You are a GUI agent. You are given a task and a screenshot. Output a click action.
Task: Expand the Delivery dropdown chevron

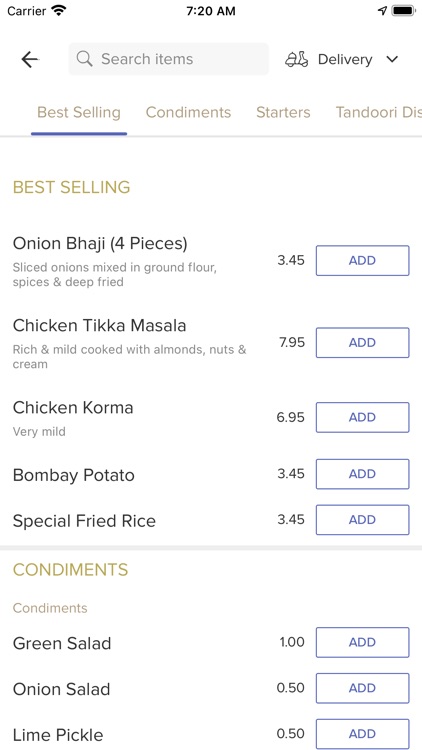click(x=392, y=59)
